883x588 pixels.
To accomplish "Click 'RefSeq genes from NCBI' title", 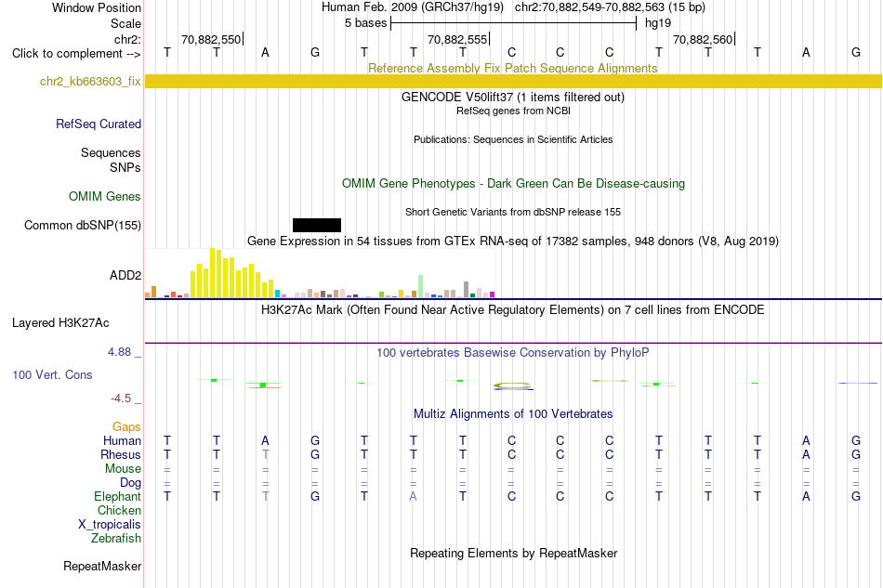I will point(513,111).
